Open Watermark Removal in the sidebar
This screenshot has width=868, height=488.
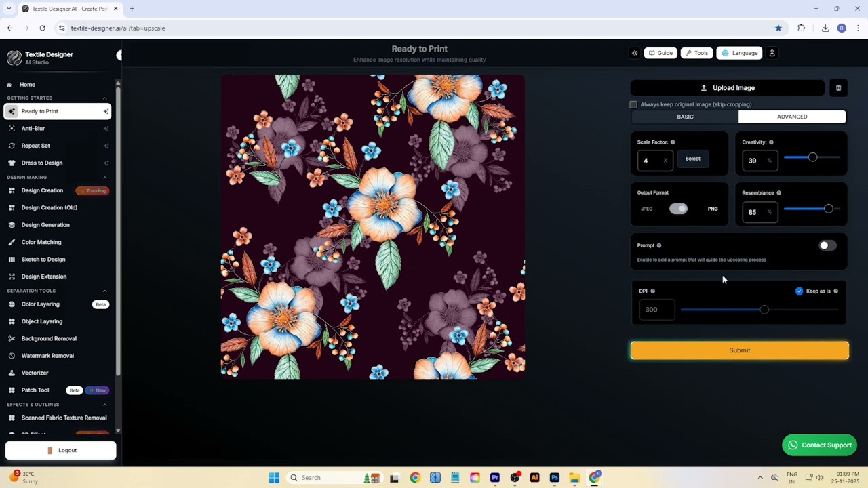point(47,356)
